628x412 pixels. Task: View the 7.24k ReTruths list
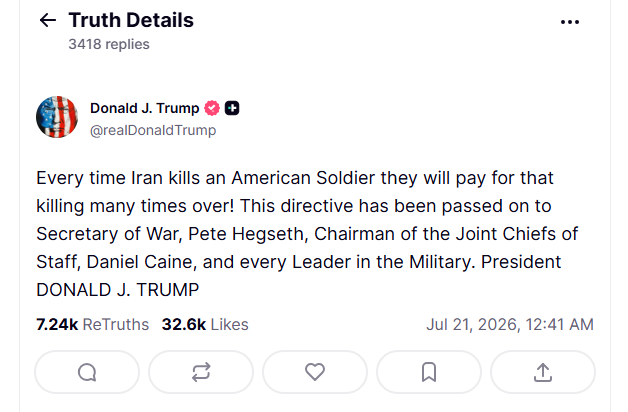tap(93, 324)
